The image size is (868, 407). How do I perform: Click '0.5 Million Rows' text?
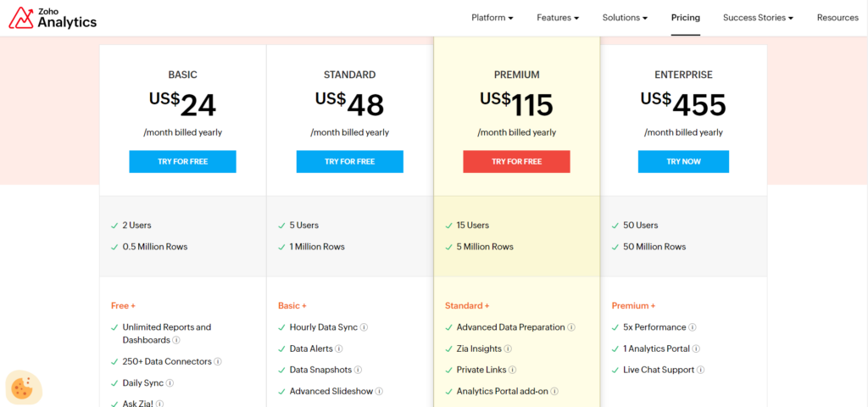pos(155,247)
